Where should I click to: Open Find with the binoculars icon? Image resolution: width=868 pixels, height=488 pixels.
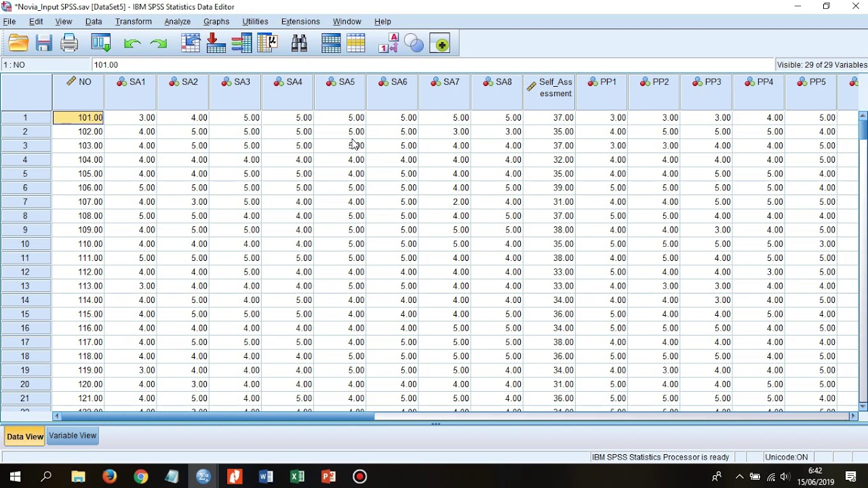point(299,43)
